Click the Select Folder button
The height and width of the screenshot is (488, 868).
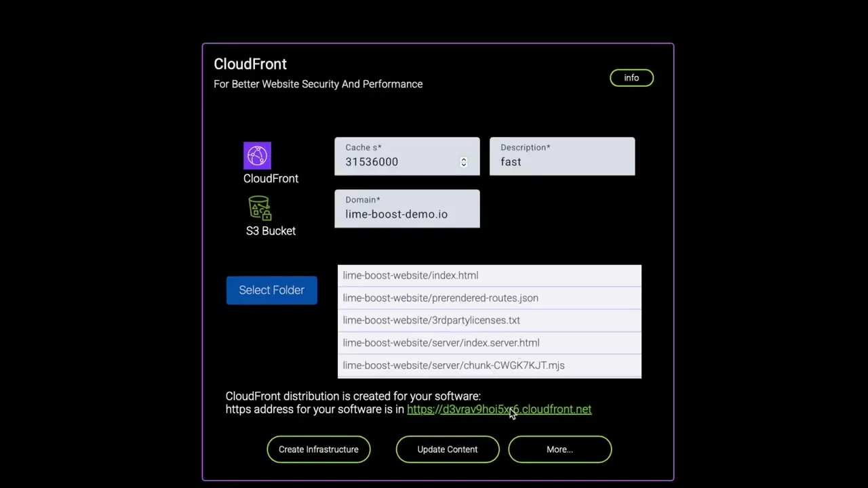point(271,290)
